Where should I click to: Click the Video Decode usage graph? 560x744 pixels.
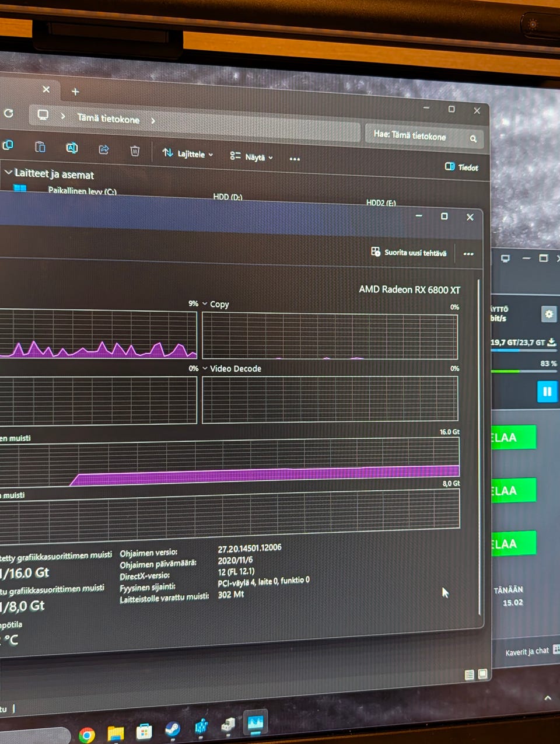pos(330,399)
